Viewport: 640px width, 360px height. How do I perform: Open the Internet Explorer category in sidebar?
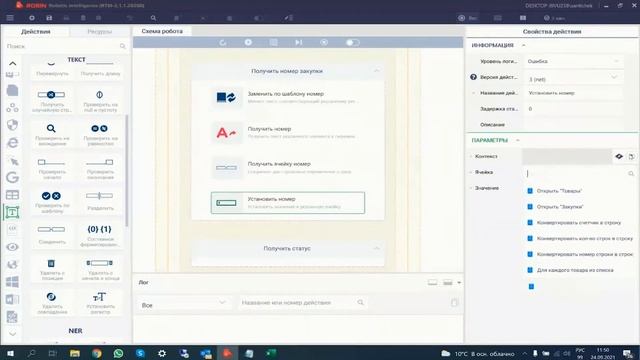[x=13, y=142]
